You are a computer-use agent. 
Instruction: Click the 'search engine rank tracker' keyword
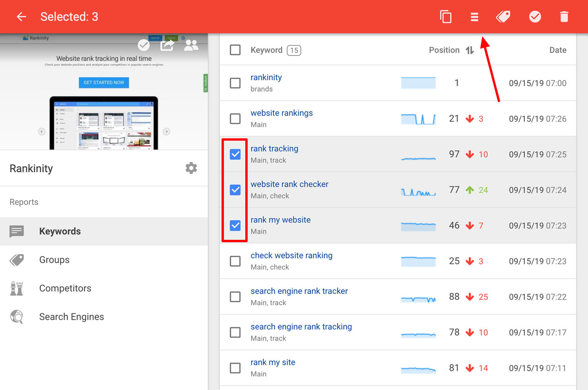click(299, 291)
